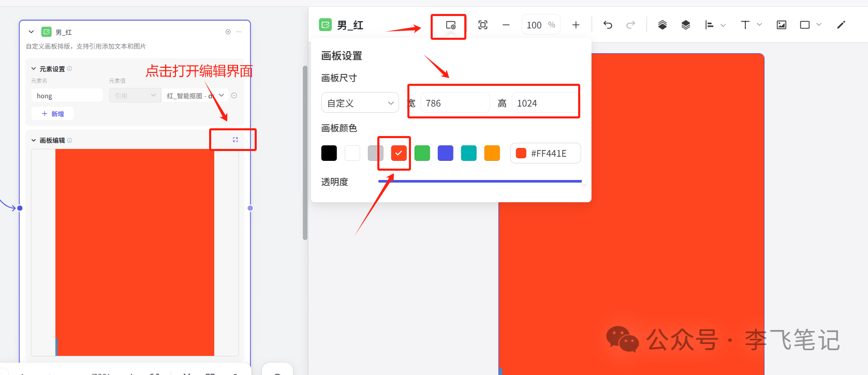Screen dimensions: 868x375
Task: Open the 红_智能抠图 value dropdown
Action: tap(195, 96)
